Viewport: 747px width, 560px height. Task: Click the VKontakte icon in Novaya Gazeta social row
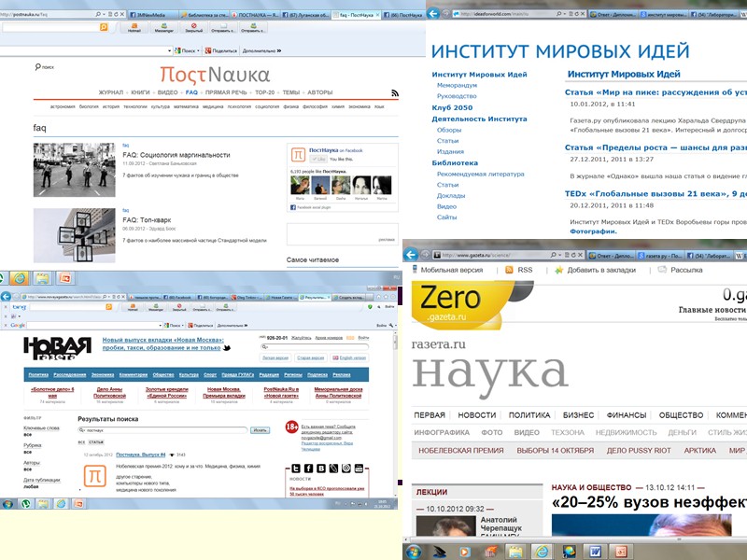[321, 469]
